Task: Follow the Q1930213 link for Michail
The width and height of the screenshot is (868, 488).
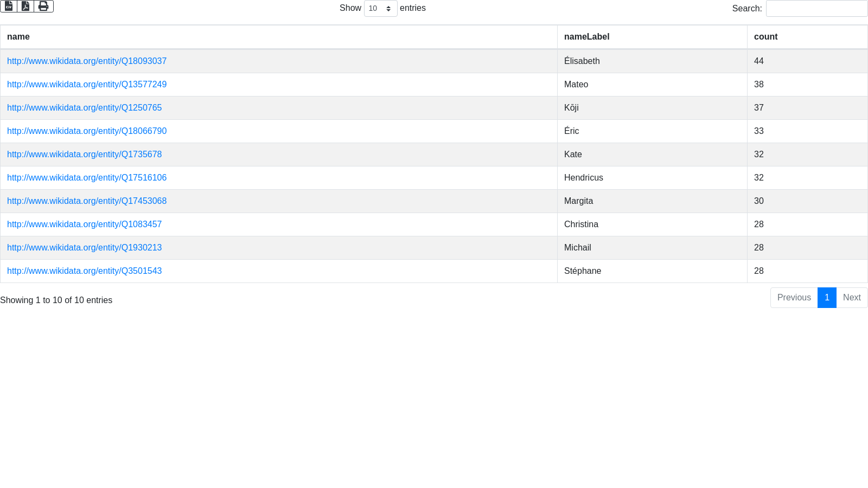Action: 84,248
